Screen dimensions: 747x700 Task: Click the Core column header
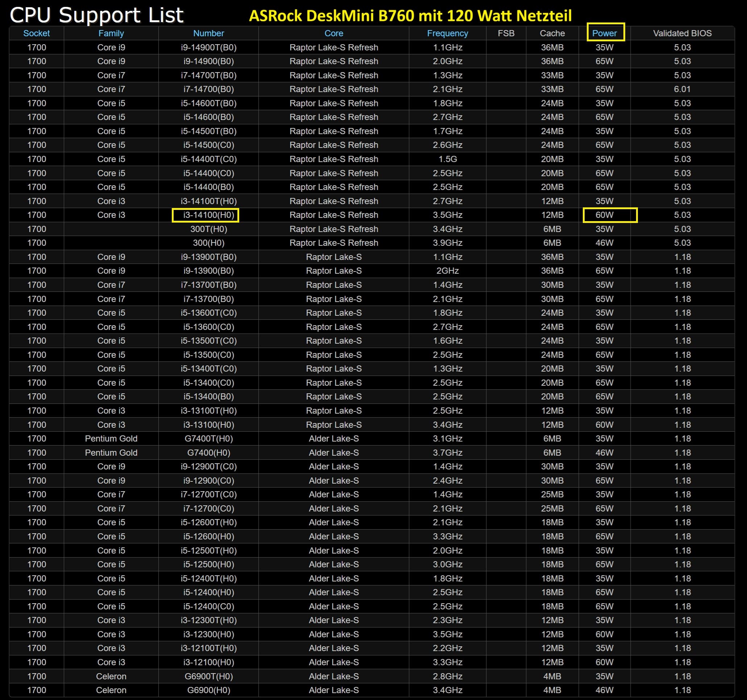point(333,33)
